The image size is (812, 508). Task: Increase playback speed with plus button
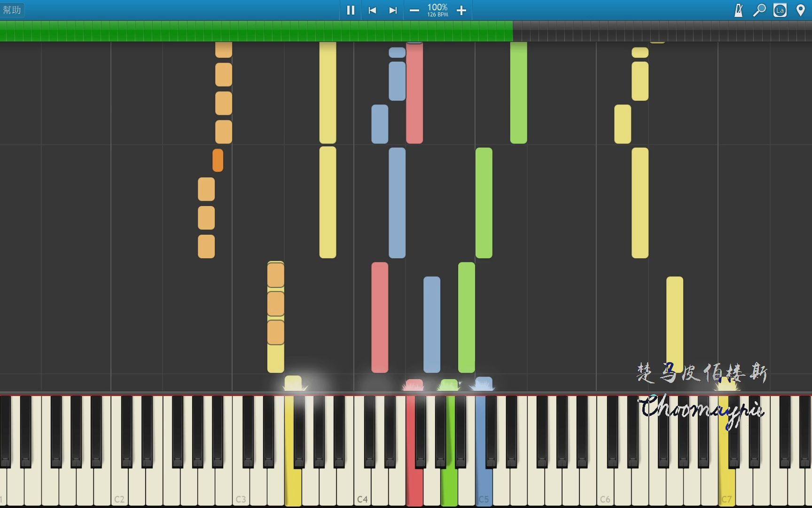pyautogui.click(x=461, y=10)
